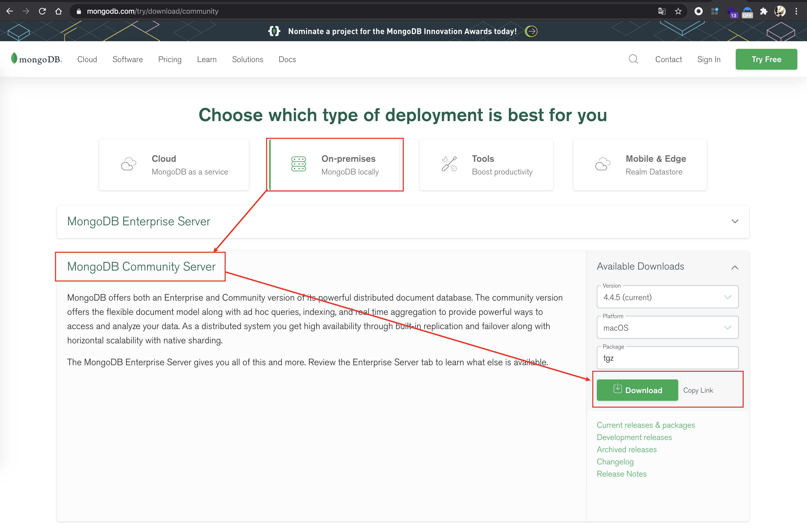Expand the MongoDB Enterprise Server section
807x532 pixels.
[x=735, y=221]
